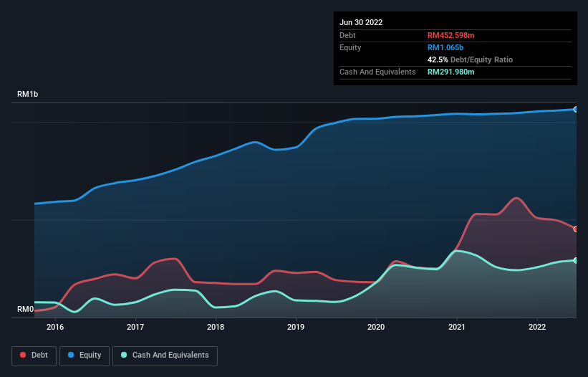Screen dimensions: 588x377
Task: Click the 2020 x-axis label
Action: point(376,327)
